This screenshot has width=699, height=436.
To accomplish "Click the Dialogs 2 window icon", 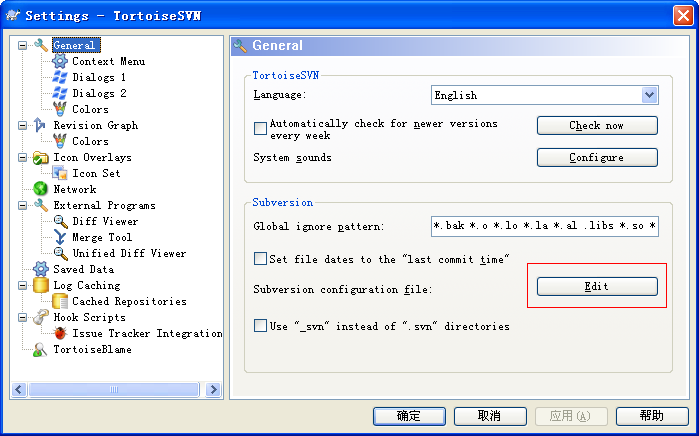I will (x=60, y=93).
